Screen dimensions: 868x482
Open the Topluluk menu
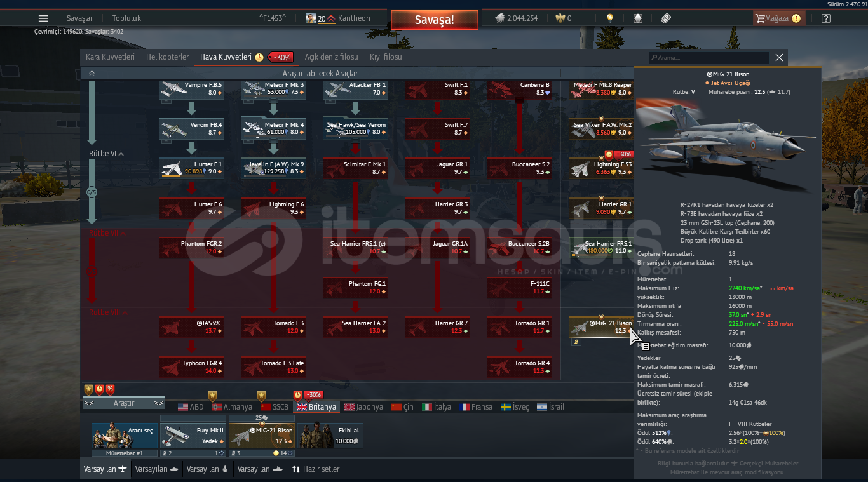point(126,18)
